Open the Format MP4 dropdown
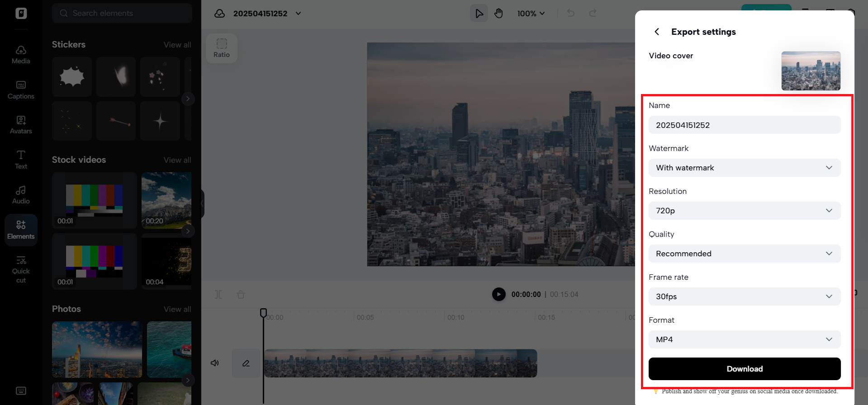The image size is (868, 405). point(745,339)
